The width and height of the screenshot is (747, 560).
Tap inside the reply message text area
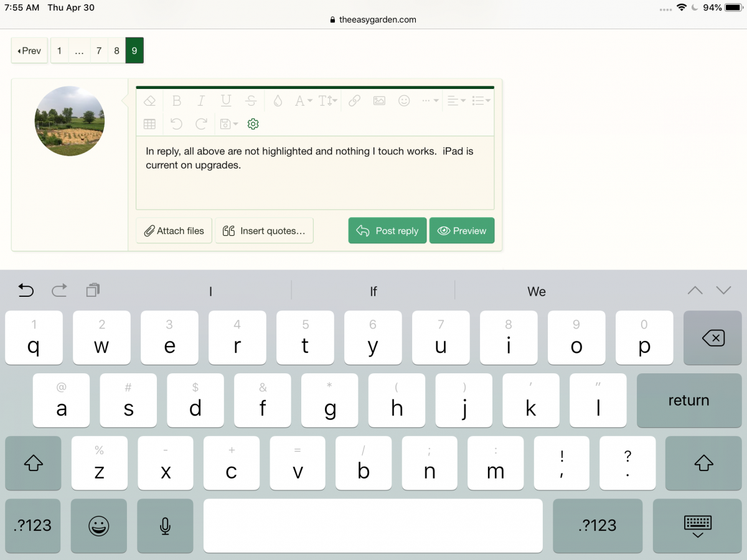pyautogui.click(x=314, y=184)
